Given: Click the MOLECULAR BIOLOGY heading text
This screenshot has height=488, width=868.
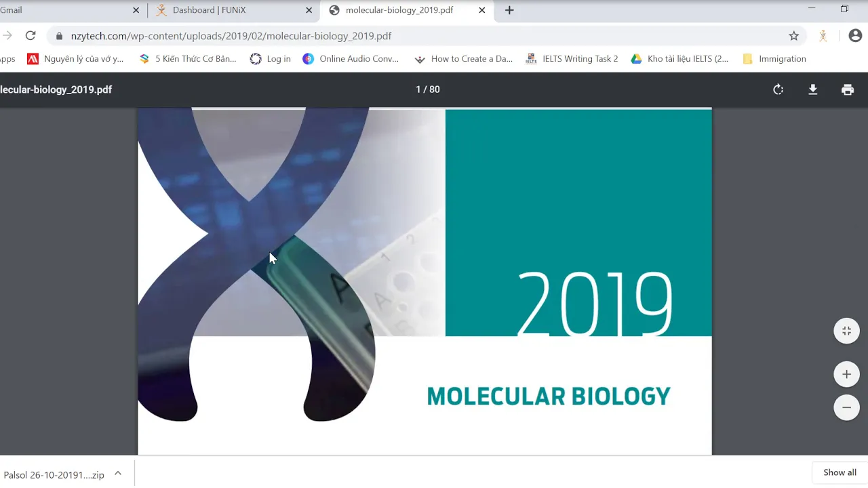Looking at the screenshot, I should click(549, 396).
